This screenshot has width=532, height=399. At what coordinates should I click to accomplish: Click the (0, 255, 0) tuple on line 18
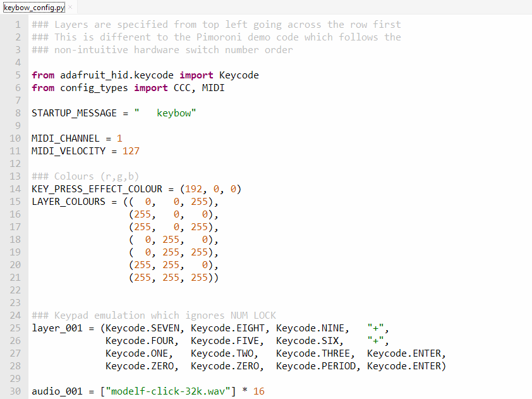point(171,240)
